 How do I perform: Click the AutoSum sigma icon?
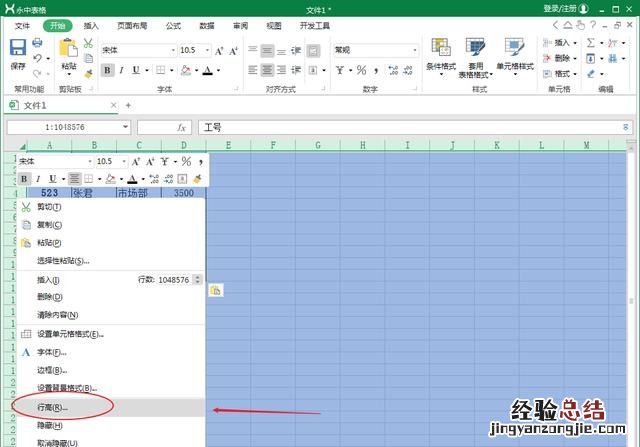(x=590, y=43)
